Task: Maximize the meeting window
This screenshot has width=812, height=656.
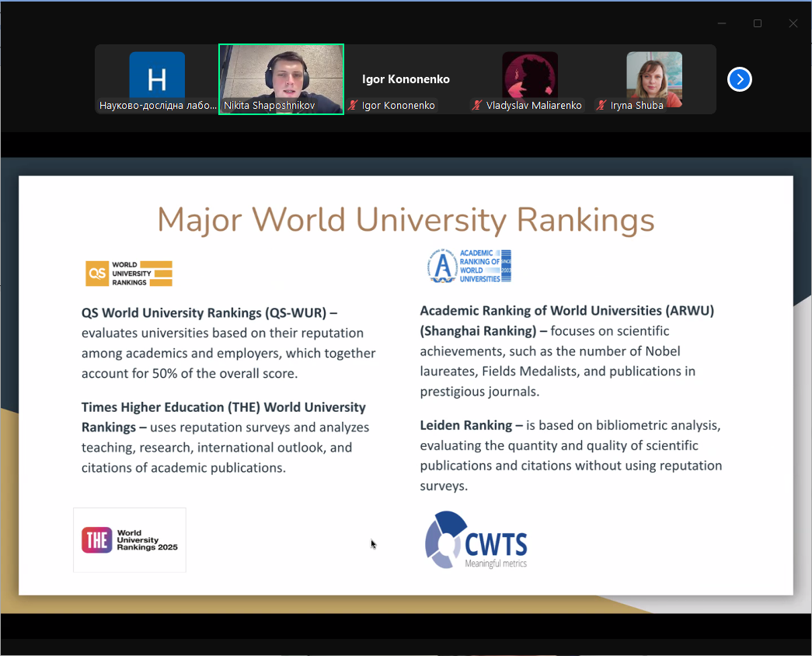Action: [x=758, y=23]
